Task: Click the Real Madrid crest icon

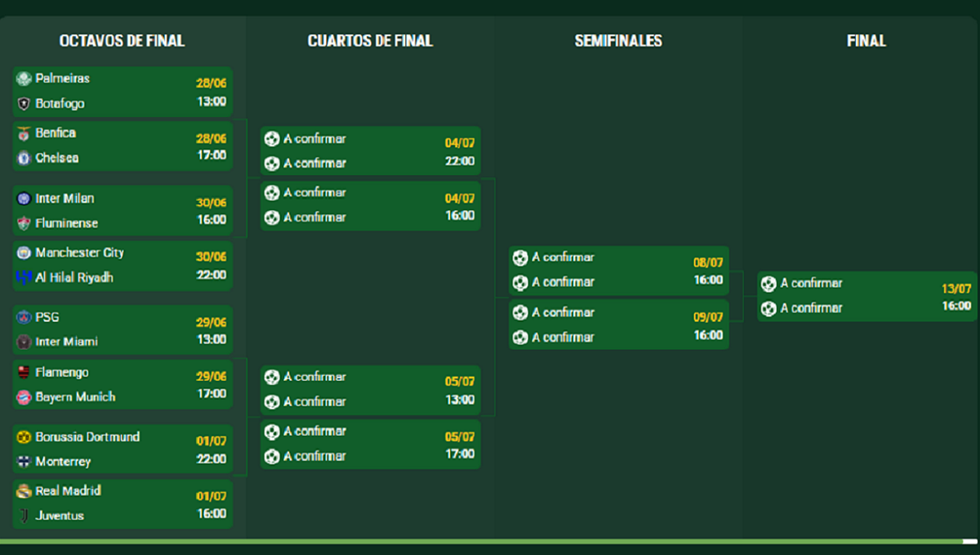Action: click(24, 491)
